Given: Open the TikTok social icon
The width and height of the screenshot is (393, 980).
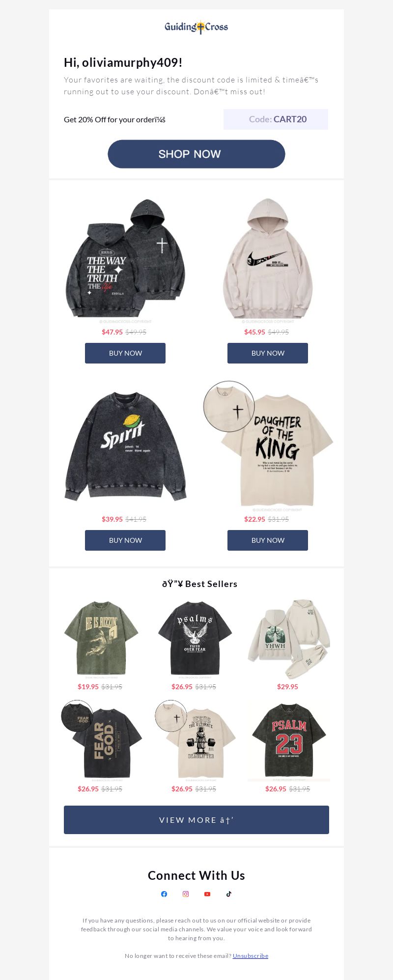Looking at the screenshot, I should click(229, 894).
